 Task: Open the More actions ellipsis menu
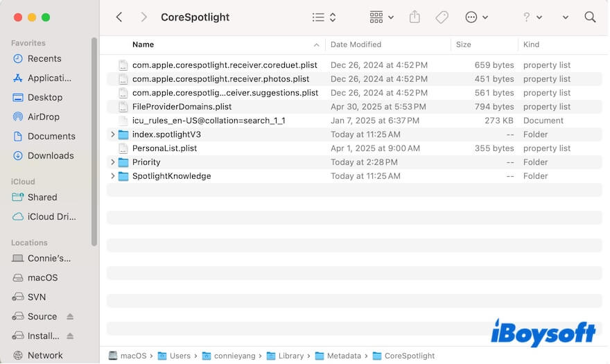[x=476, y=17]
